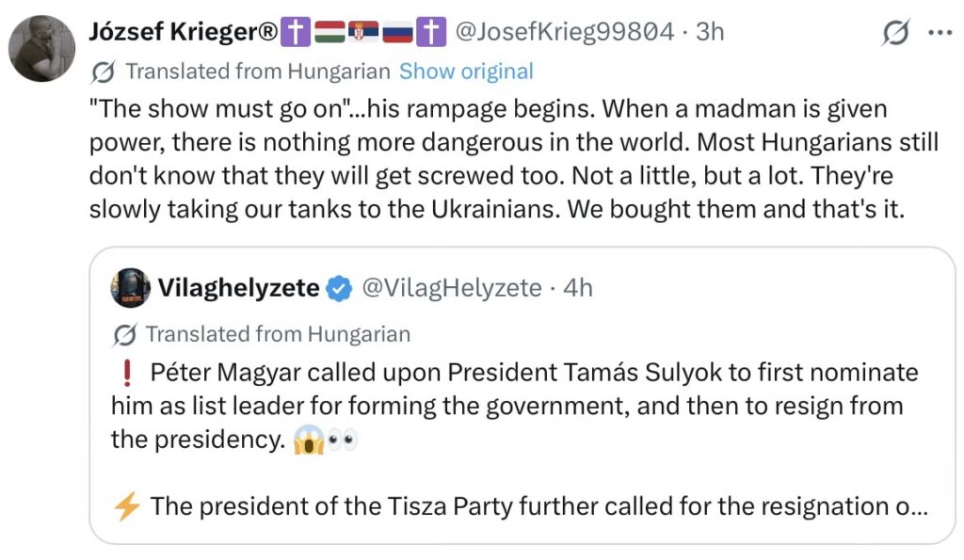Open József Krieger's profile picture
The height and width of the screenshot is (560, 964).
pos(41,48)
